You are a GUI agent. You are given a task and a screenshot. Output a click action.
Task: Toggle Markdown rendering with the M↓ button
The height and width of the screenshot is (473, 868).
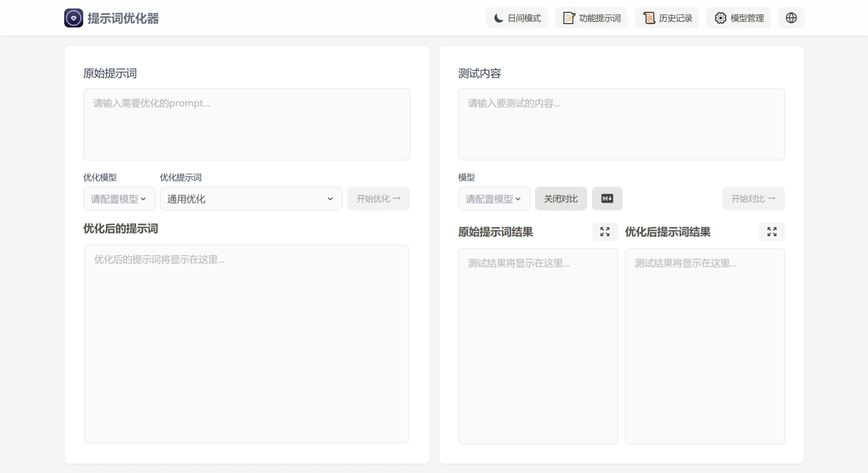(607, 198)
